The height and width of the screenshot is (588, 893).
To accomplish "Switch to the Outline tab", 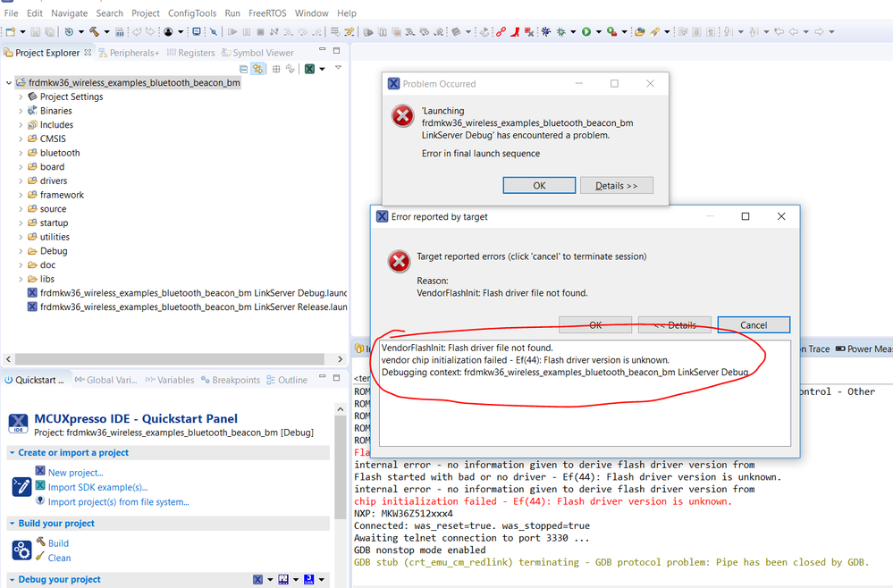I will (287, 381).
